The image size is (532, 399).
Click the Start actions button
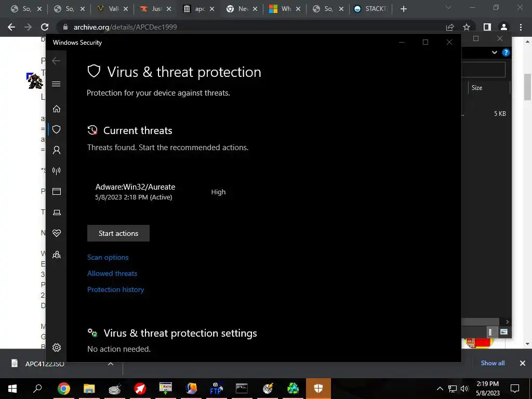(x=118, y=233)
